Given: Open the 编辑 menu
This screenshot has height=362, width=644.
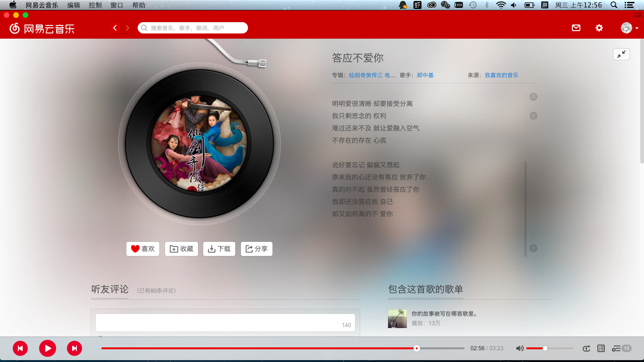Looking at the screenshot, I should pyautogui.click(x=74, y=5).
